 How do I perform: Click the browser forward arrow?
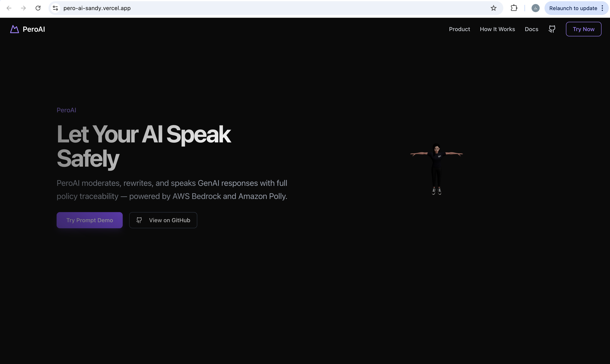click(23, 8)
